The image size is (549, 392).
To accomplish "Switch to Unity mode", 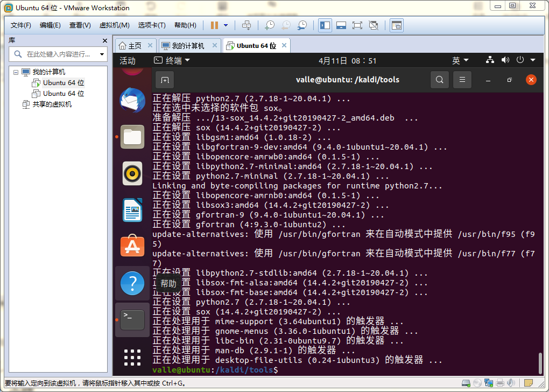I will 374,25.
